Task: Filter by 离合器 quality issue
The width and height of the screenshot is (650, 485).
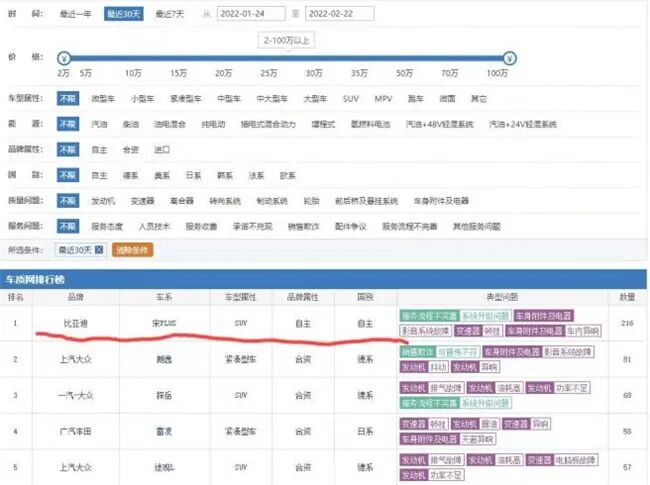Action: [x=182, y=201]
